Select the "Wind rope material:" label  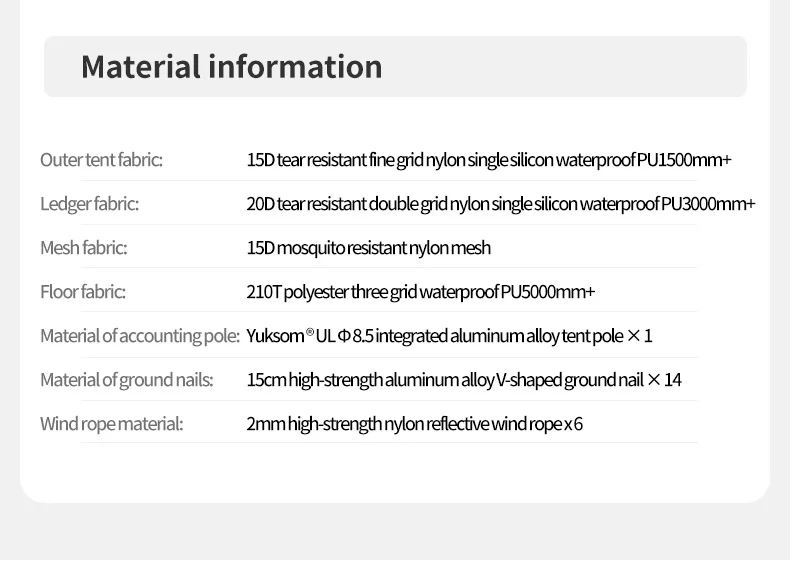[111, 424]
